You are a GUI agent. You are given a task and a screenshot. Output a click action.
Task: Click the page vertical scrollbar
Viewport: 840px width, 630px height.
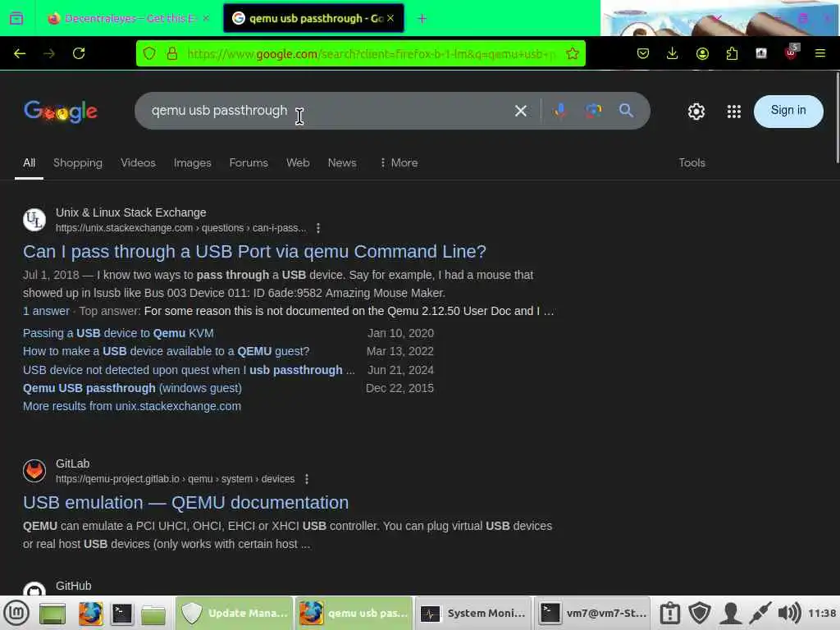837,118
